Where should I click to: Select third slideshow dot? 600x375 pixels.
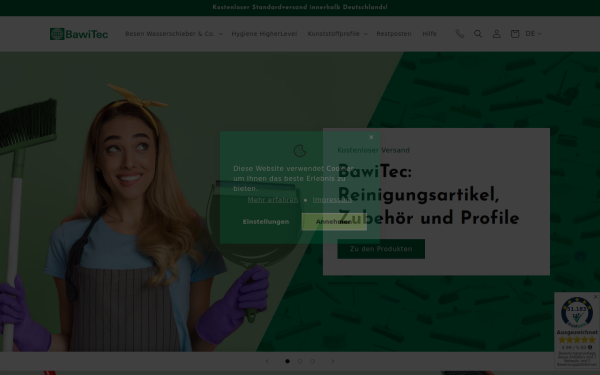[312, 361]
